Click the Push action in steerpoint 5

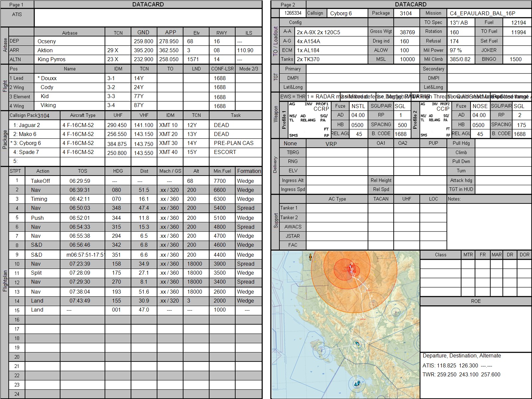tap(37, 218)
